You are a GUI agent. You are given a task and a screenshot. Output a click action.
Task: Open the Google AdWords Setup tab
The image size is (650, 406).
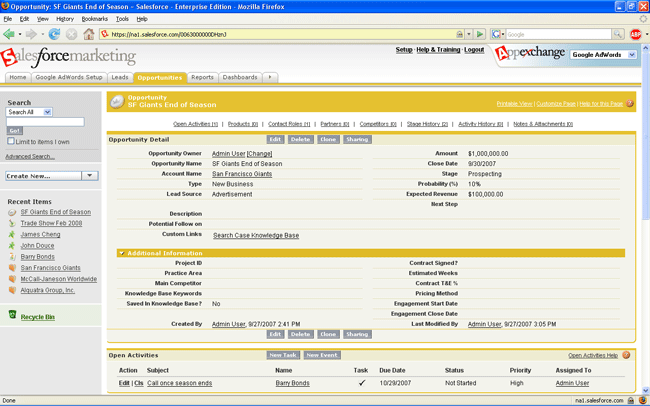[69, 77]
